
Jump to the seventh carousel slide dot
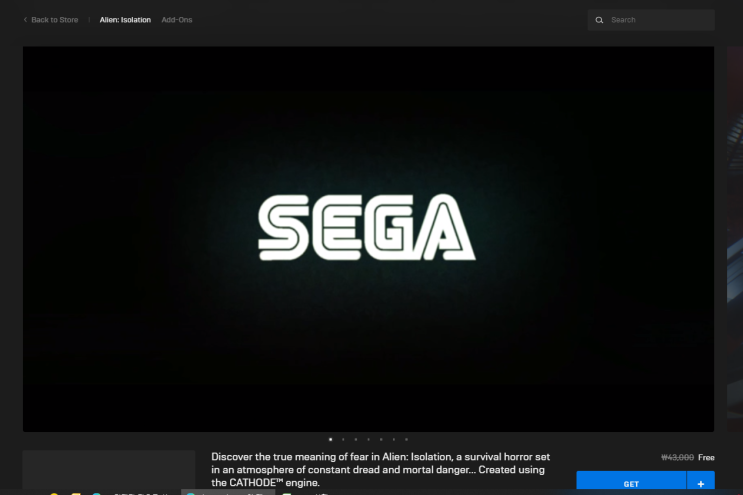(x=407, y=439)
